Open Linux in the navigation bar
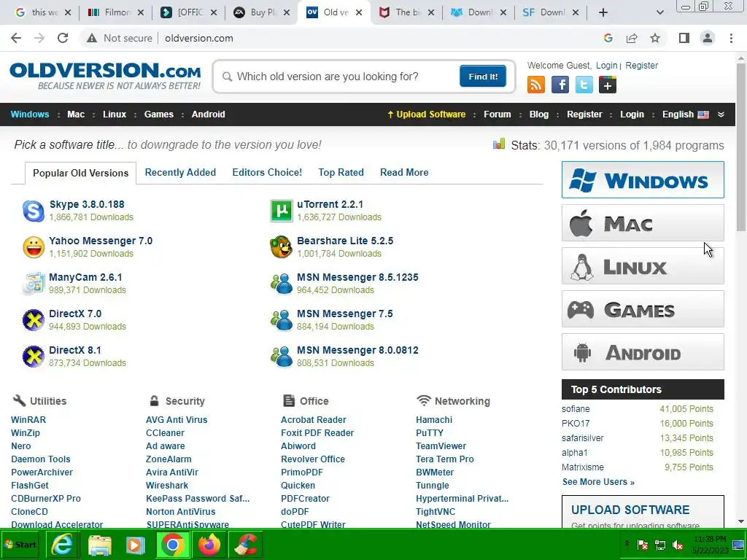This screenshot has height=560, width=747. pos(115,114)
